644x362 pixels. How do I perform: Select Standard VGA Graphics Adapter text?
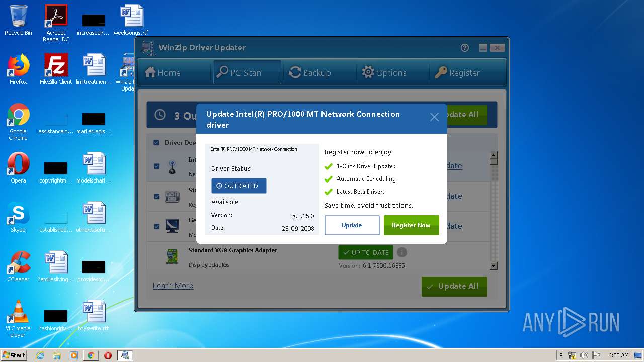click(x=233, y=250)
